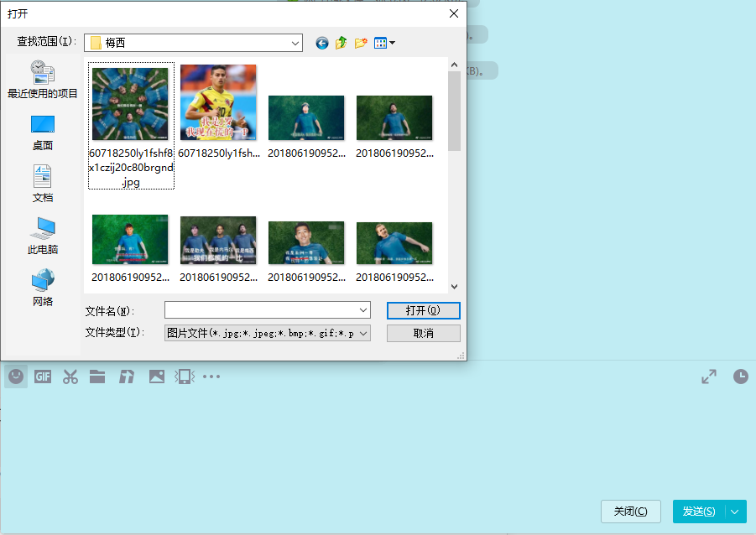The width and height of the screenshot is (756, 535).
Task: Select the yellow jersey player thumbnail
Action: [x=218, y=102]
